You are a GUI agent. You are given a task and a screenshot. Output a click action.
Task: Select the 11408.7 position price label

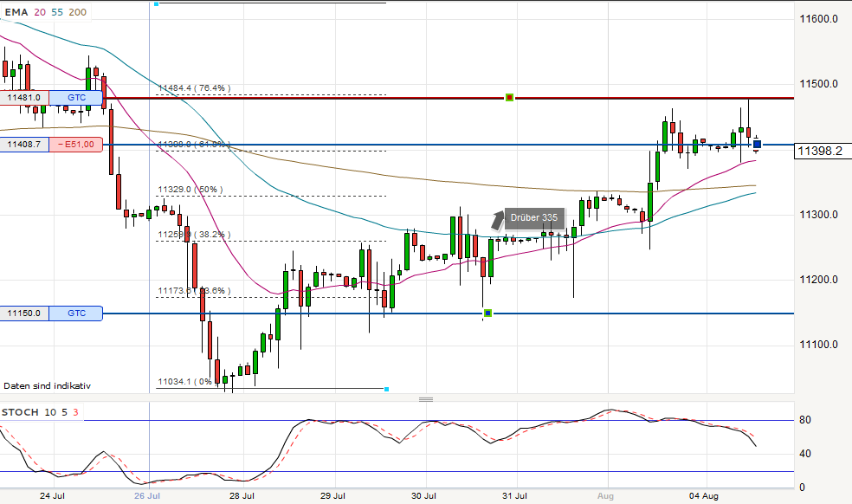pyautogui.click(x=24, y=145)
